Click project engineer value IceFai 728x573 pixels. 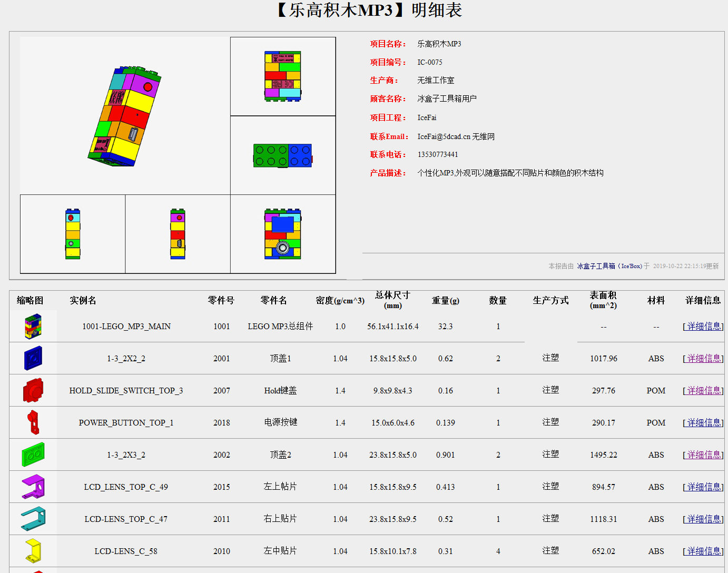click(427, 117)
